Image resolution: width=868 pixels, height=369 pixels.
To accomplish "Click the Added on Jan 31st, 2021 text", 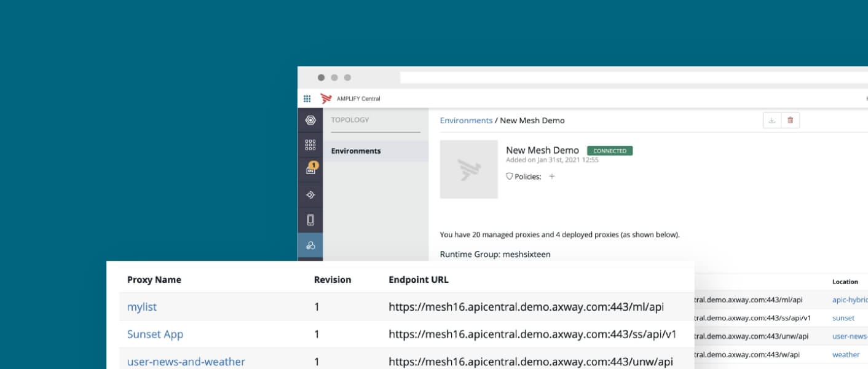I will (552, 160).
